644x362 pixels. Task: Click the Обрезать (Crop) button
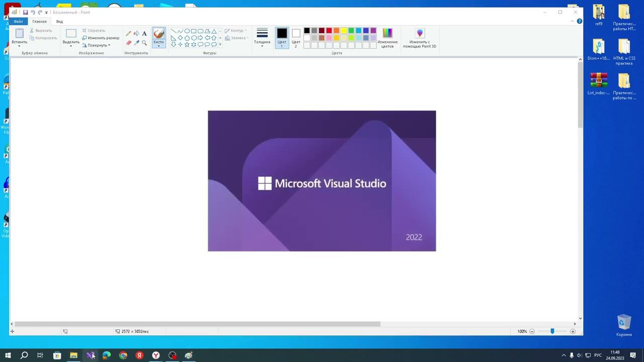point(94,31)
